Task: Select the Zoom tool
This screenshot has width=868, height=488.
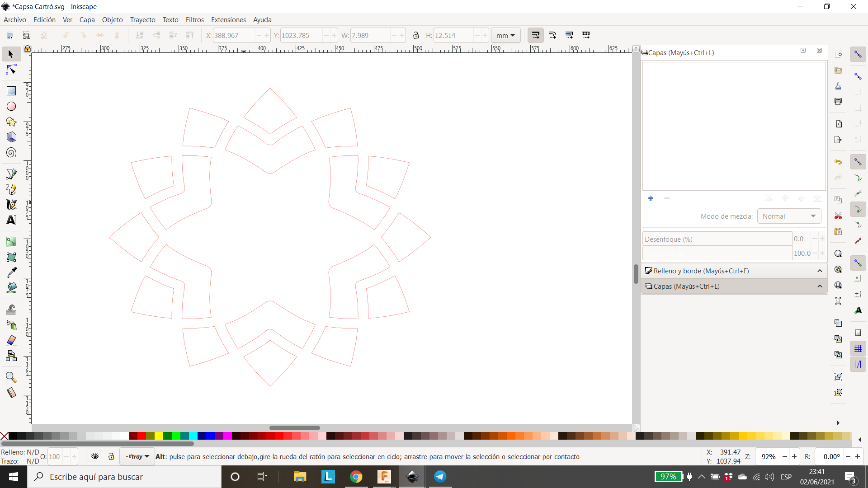Action: (10, 376)
